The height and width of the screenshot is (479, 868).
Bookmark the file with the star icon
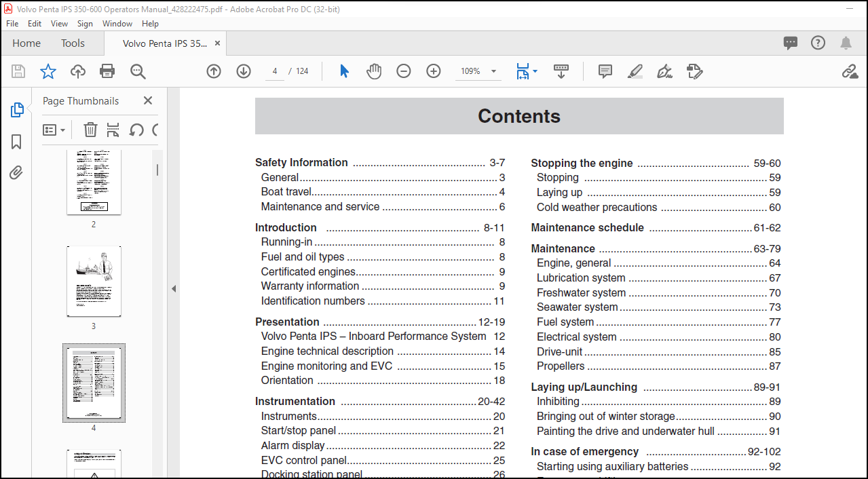tap(48, 71)
